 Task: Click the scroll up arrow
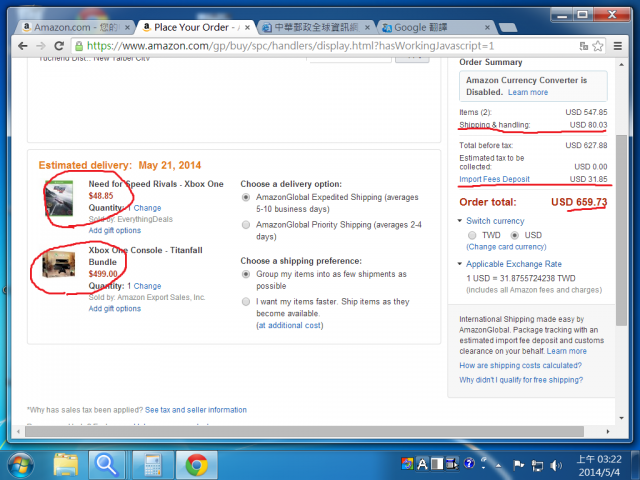tap(621, 64)
